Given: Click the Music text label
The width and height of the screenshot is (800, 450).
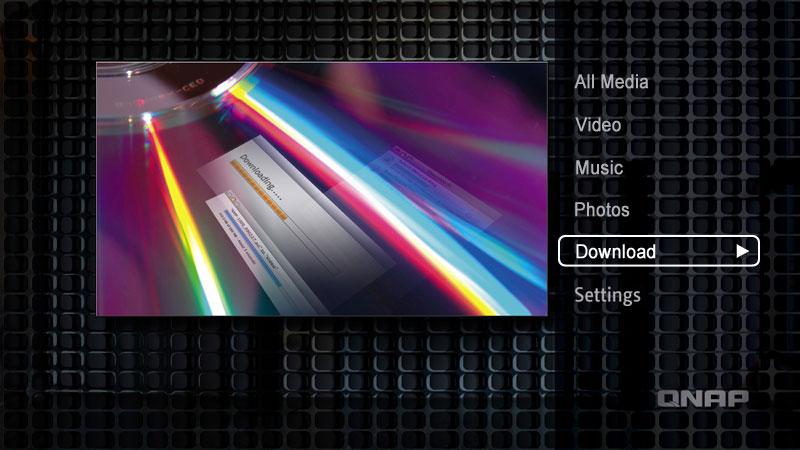Looking at the screenshot, I should 598,168.
